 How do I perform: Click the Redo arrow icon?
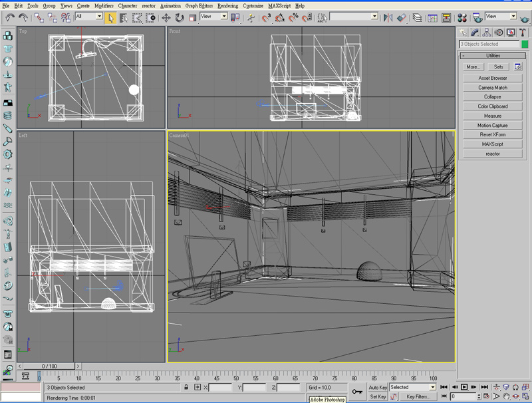tap(23, 17)
